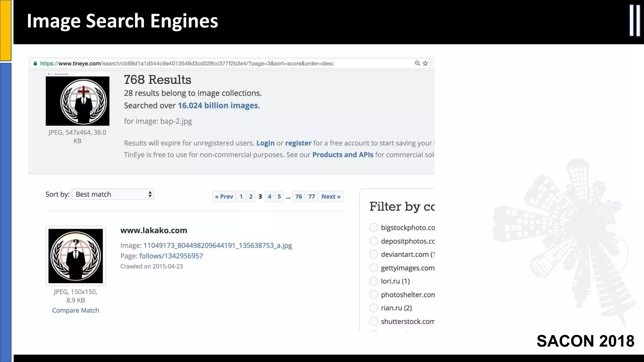Select the deviantart.com filter radio button
Image resolution: width=644 pixels, height=362 pixels.
tap(374, 254)
